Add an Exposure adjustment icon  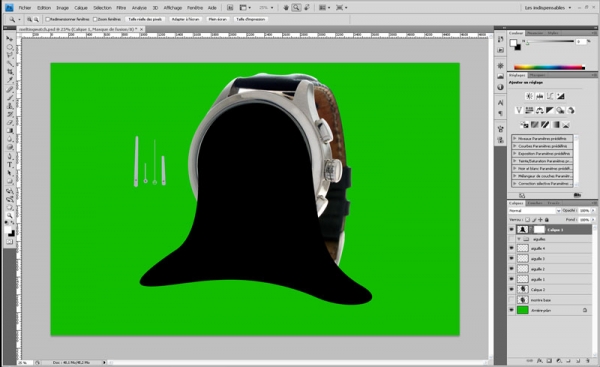coord(561,96)
